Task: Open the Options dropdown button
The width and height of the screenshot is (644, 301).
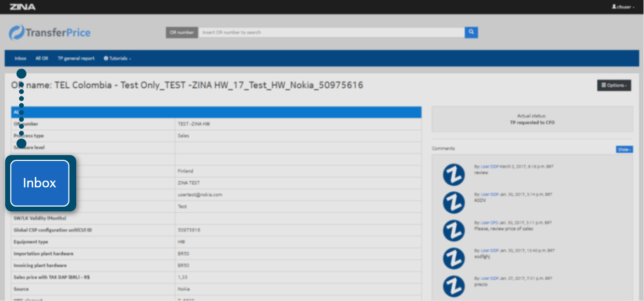Action: (614, 86)
